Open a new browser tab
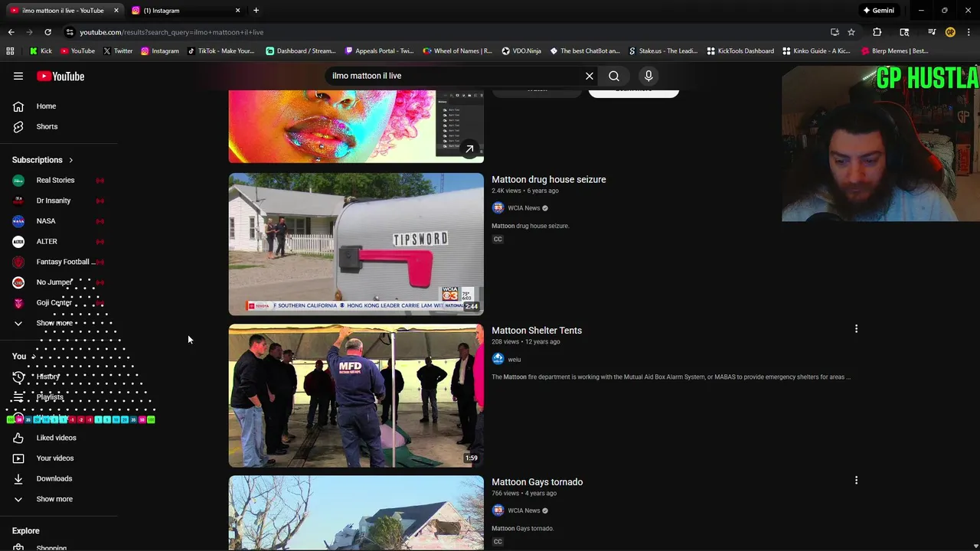Image resolution: width=980 pixels, height=551 pixels. tap(256, 11)
